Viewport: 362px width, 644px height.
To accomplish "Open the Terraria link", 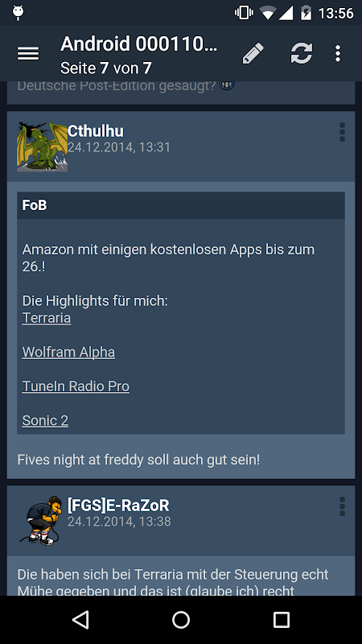I will pyautogui.click(x=47, y=318).
